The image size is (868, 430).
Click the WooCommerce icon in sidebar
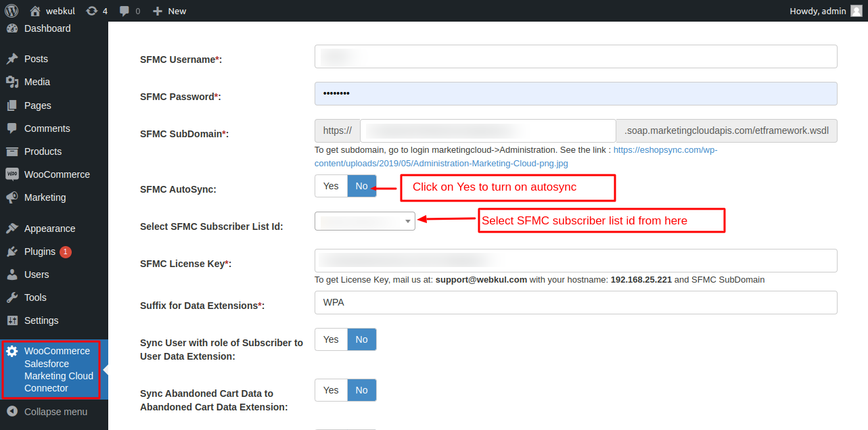pos(12,174)
